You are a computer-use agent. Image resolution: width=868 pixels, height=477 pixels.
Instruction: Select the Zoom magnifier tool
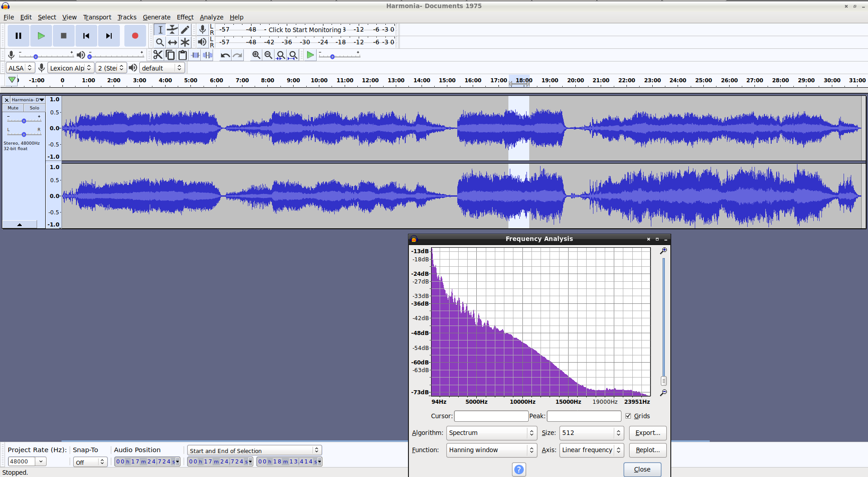pos(160,42)
